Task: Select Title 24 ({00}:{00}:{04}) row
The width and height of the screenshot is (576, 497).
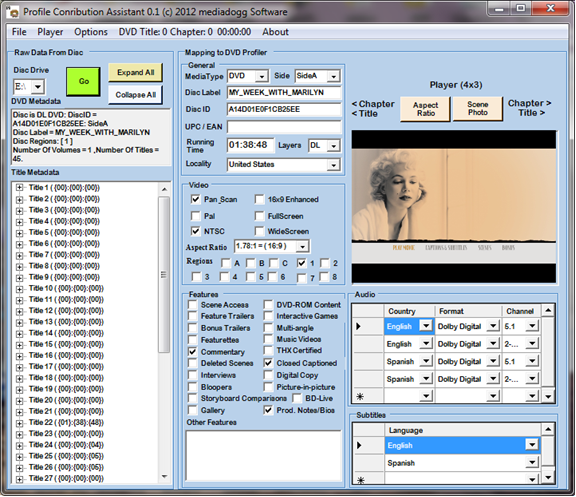Action: [x=66, y=445]
